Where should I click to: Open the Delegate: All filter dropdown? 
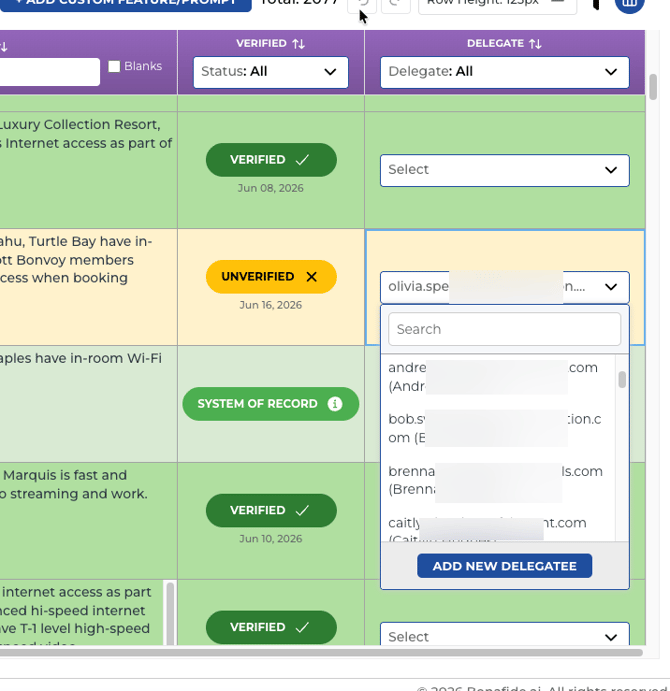click(505, 72)
